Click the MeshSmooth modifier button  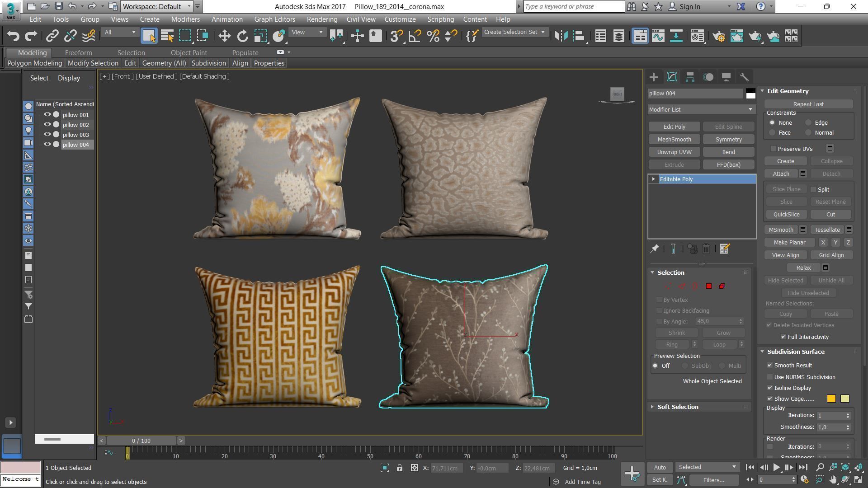[x=674, y=139]
